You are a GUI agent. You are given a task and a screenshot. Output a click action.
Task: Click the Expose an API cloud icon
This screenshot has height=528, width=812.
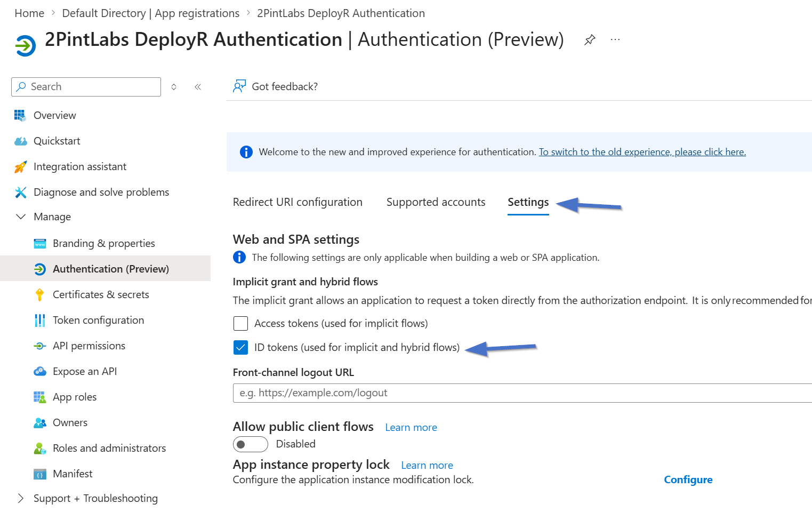[x=40, y=372]
